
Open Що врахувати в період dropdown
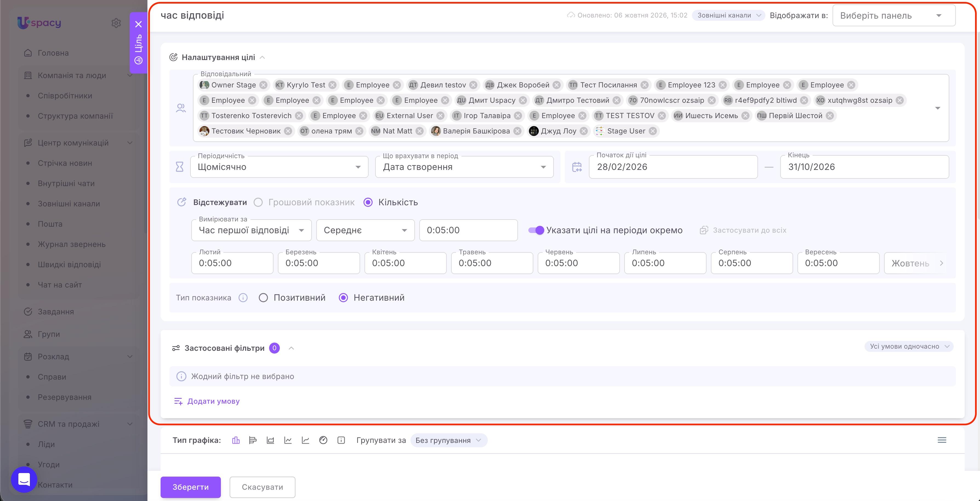(464, 167)
